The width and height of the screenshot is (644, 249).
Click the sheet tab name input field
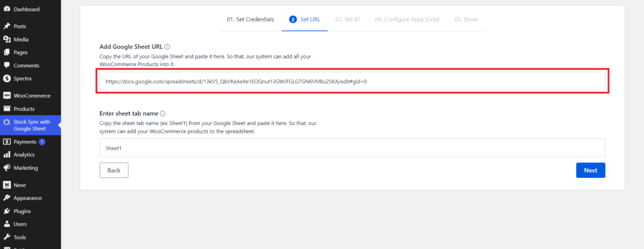point(352,148)
